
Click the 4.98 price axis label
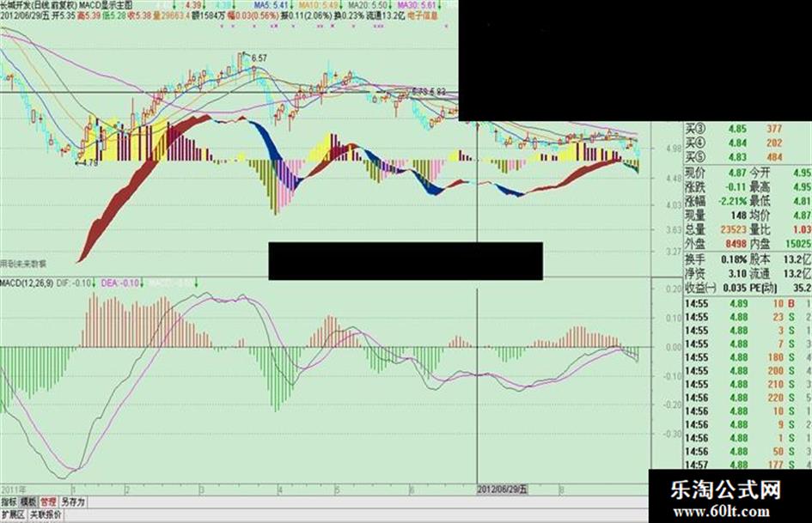673,149
